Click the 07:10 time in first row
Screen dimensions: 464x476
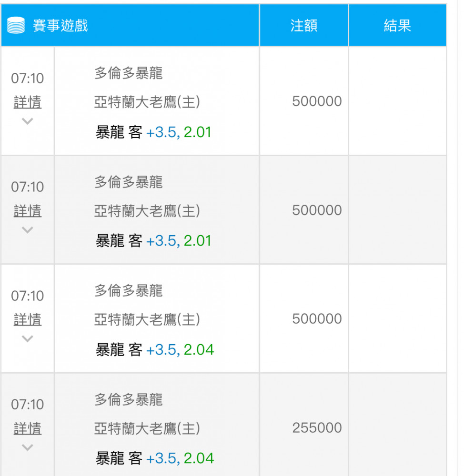point(27,79)
